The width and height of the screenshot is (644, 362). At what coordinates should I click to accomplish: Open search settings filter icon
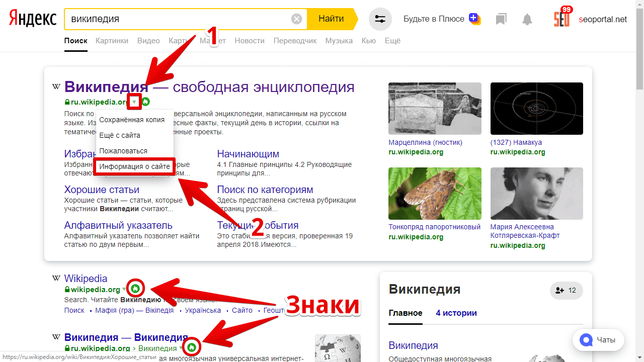click(x=380, y=19)
